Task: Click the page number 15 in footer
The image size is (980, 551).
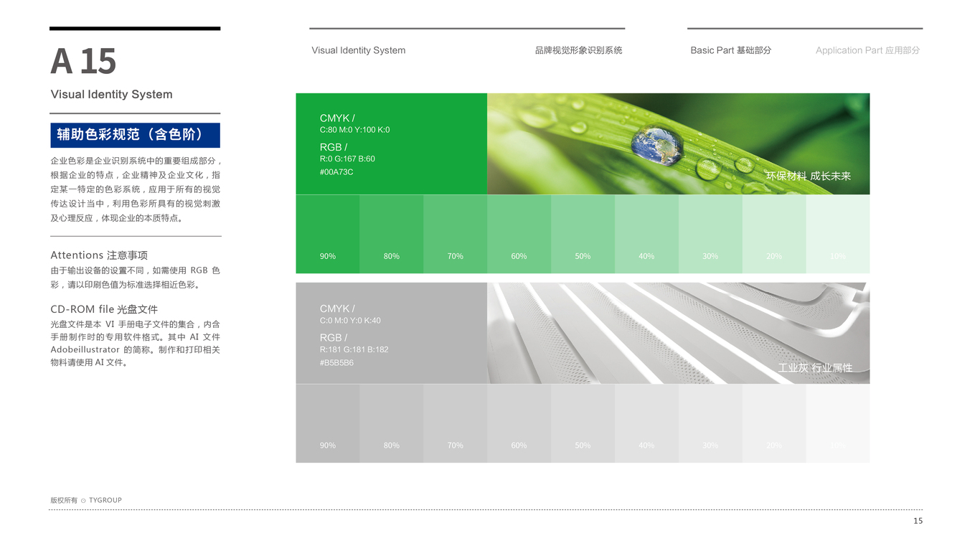Action: (x=918, y=521)
